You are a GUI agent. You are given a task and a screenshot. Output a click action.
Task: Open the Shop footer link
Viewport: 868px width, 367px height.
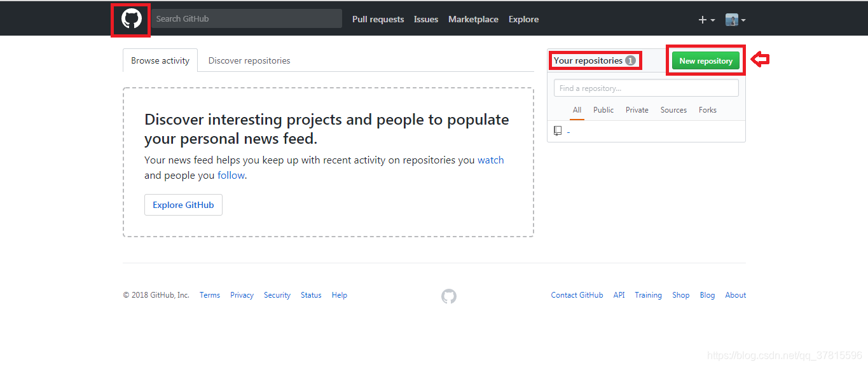click(680, 295)
